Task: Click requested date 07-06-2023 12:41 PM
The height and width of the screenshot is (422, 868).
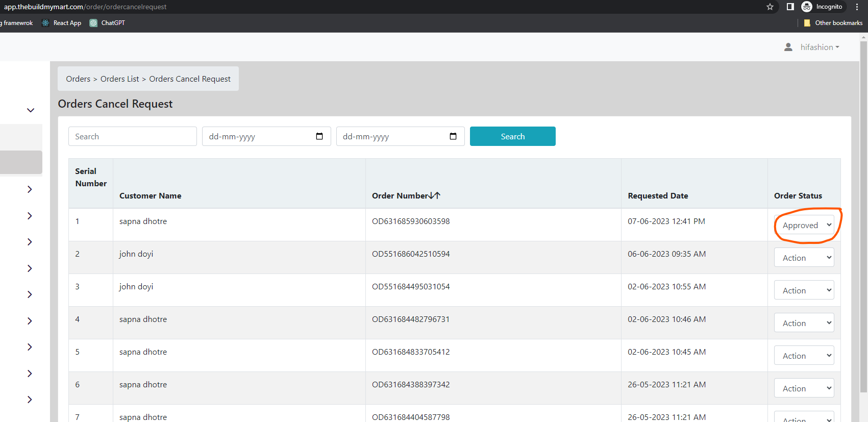Action: 666,221
